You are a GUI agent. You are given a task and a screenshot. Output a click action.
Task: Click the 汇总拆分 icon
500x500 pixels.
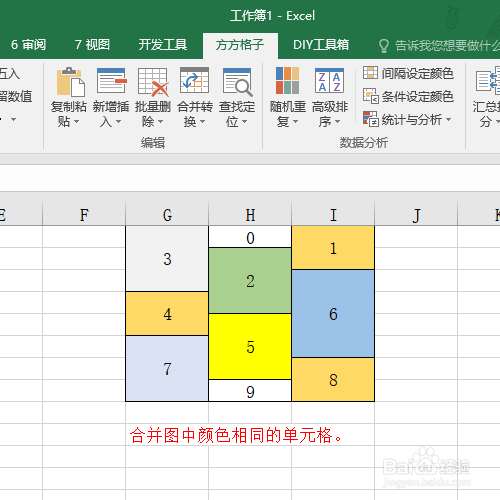click(x=488, y=80)
